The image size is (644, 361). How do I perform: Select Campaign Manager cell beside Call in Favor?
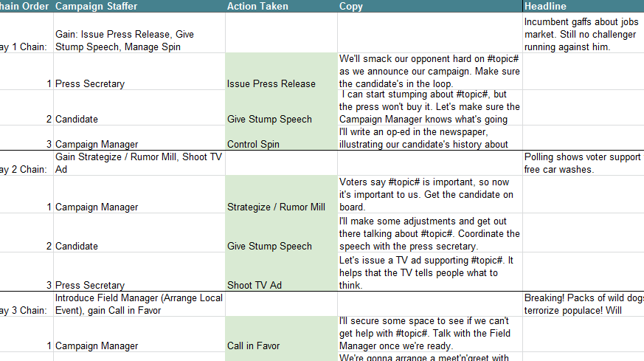[x=139, y=334]
